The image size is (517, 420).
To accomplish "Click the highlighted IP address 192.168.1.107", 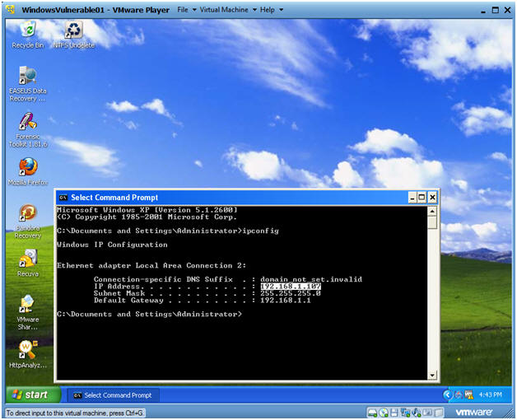I will click(291, 287).
